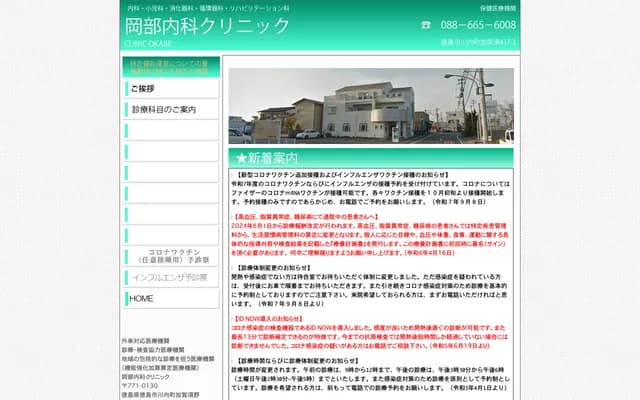Select the first 診療体制変更のお知らせ heading
Screen dimensions: 640x400
(274, 268)
